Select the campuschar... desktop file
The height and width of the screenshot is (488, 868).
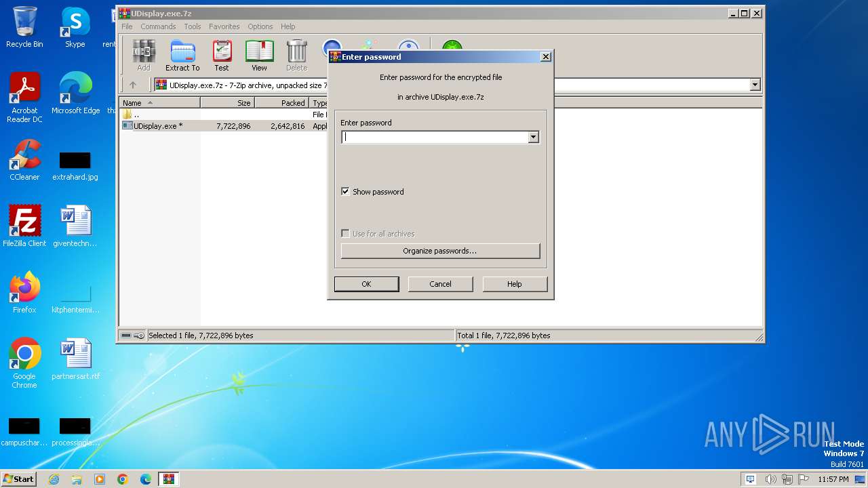click(x=24, y=432)
